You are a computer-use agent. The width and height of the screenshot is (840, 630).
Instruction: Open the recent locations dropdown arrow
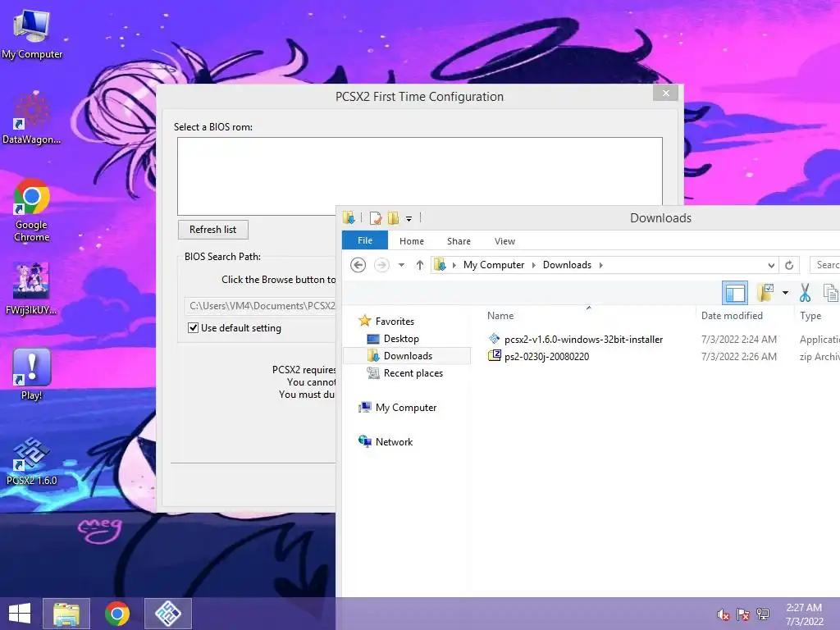[401, 265]
